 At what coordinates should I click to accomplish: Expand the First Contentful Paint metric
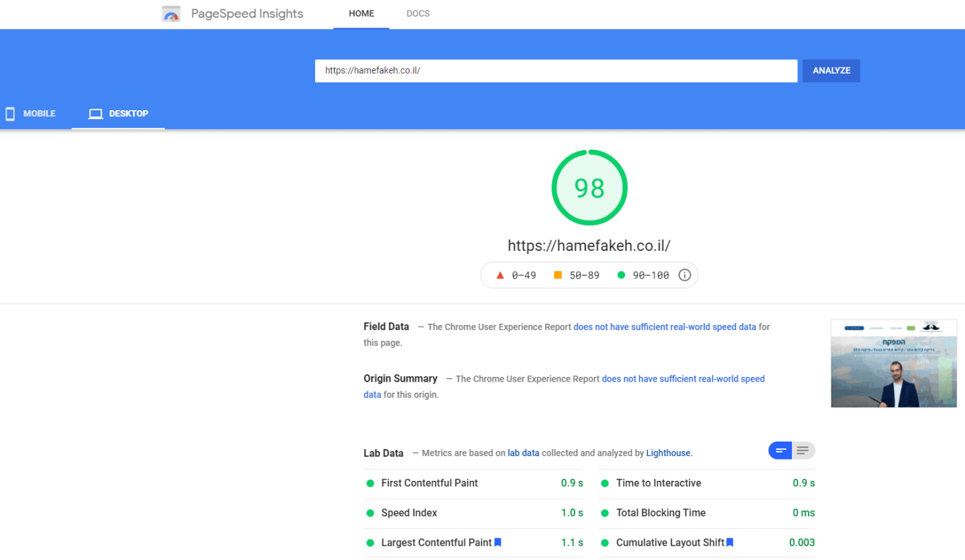tap(429, 483)
